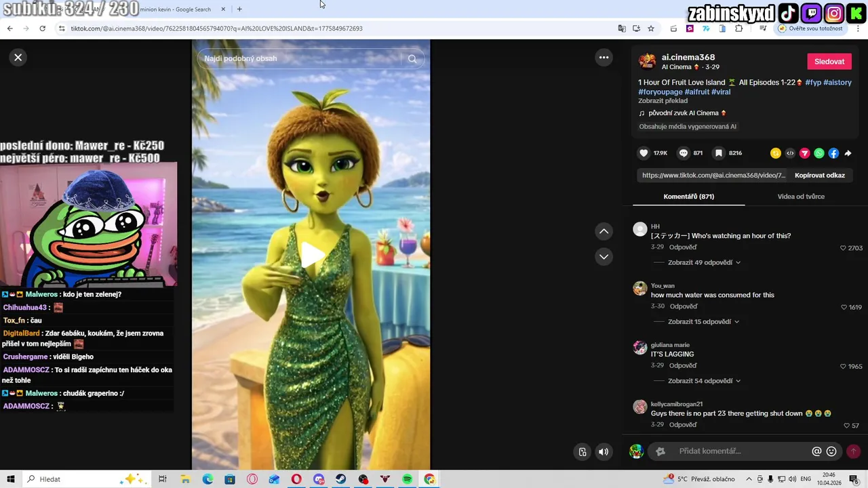Go back with browser back arrow
Screen dimensions: 868x488
[x=9, y=28]
